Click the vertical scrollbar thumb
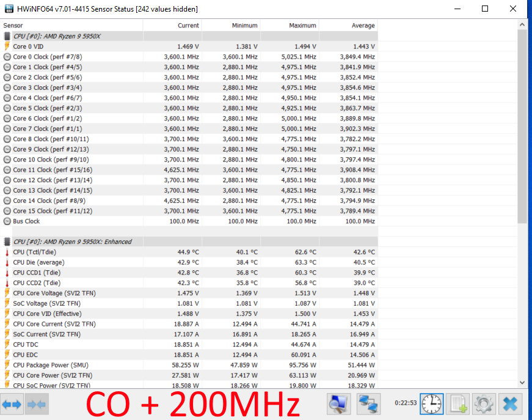532x420 pixels. [x=522, y=127]
